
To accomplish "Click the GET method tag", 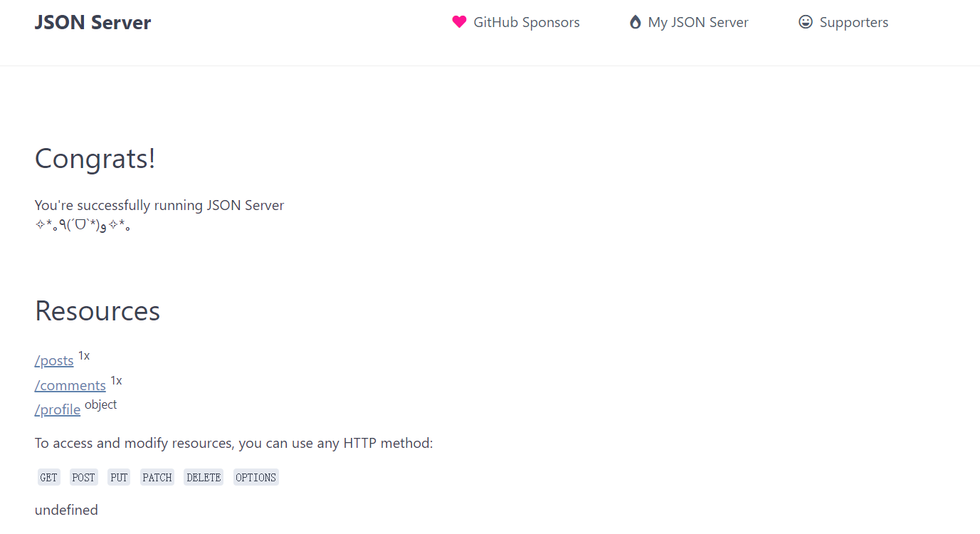I will pyautogui.click(x=49, y=478).
